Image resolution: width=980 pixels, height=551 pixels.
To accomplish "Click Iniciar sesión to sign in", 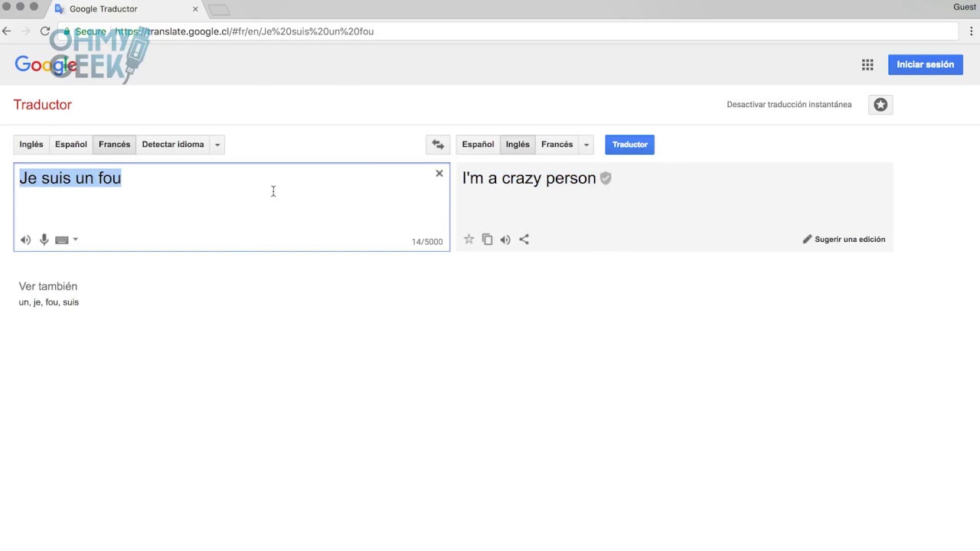I will coord(925,65).
